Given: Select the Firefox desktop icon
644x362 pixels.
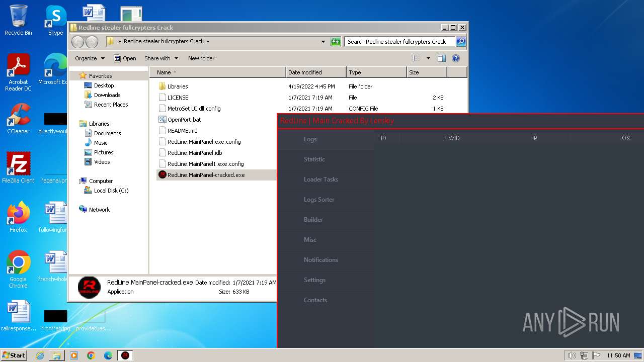Looking at the screenshot, I should (18, 217).
